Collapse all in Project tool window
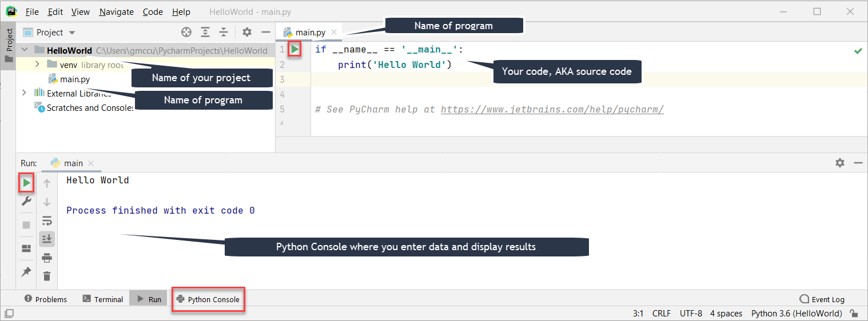 pyautogui.click(x=224, y=33)
